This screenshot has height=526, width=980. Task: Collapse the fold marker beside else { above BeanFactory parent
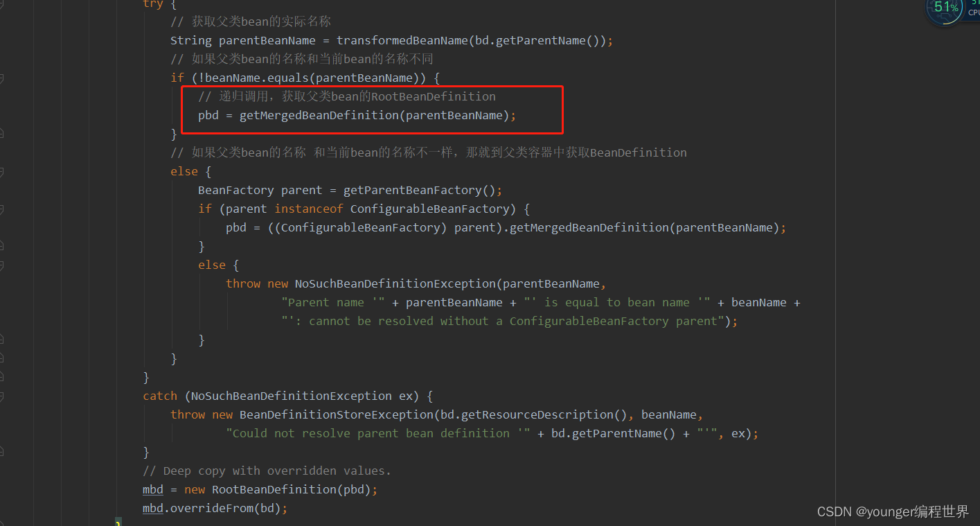(1, 171)
